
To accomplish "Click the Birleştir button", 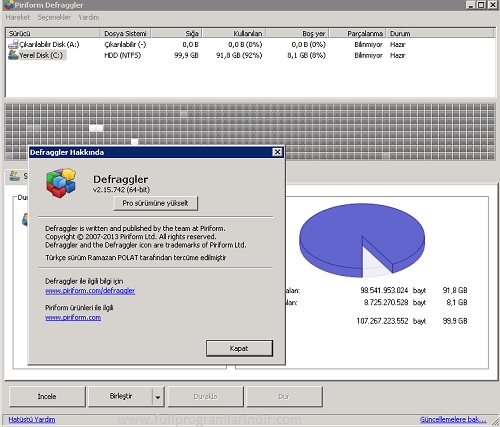I will (x=120, y=397).
